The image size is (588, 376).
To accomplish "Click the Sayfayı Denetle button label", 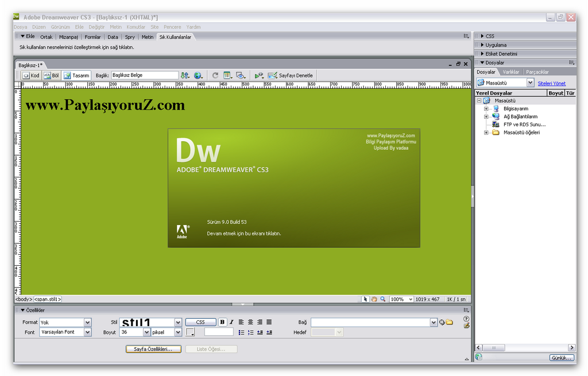I will [x=296, y=75].
